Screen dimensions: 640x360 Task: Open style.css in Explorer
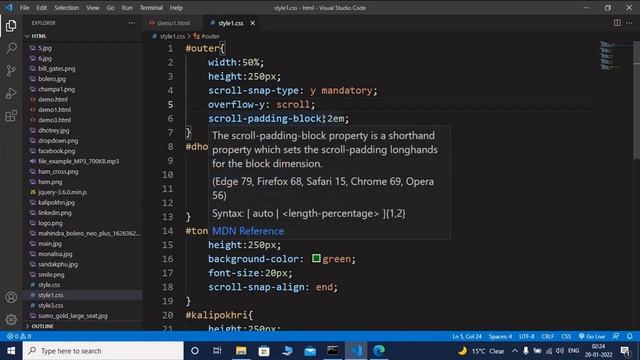pos(49,284)
